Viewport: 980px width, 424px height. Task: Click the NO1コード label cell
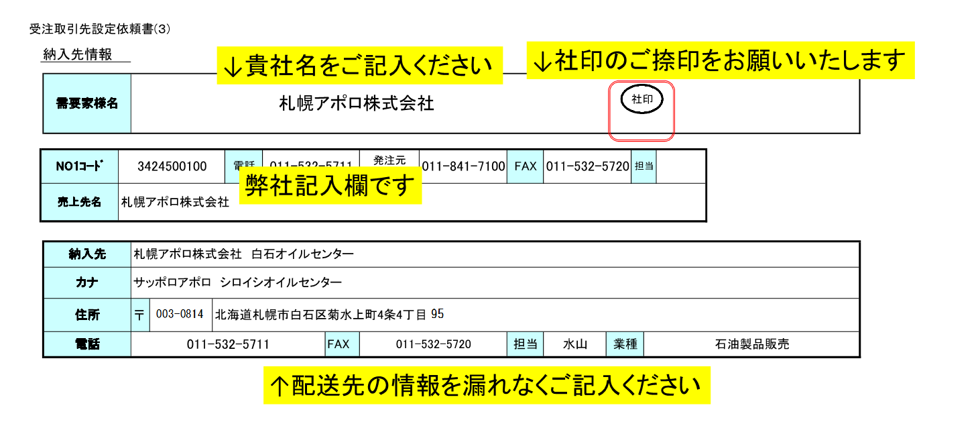80,166
